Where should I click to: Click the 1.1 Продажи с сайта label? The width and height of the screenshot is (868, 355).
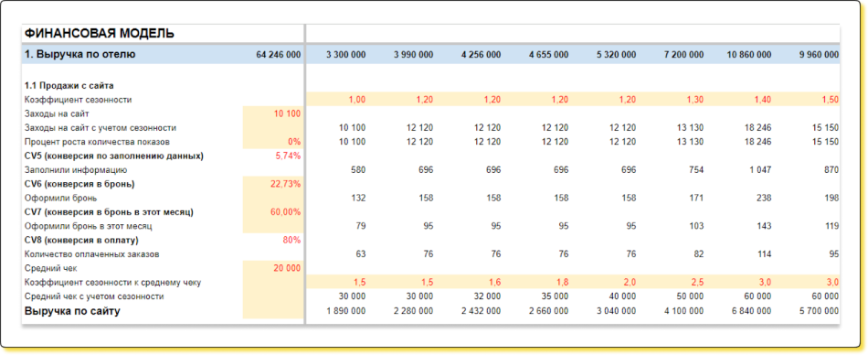pos(69,86)
